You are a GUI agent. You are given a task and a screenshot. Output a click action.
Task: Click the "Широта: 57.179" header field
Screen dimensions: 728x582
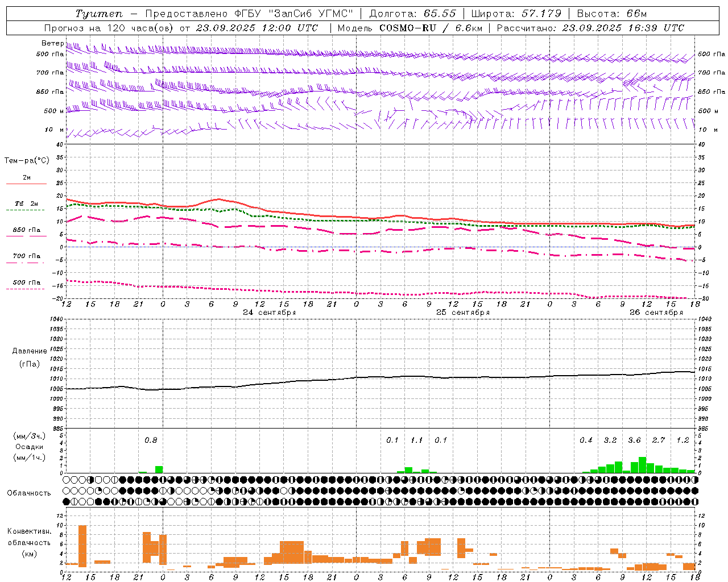(x=516, y=14)
